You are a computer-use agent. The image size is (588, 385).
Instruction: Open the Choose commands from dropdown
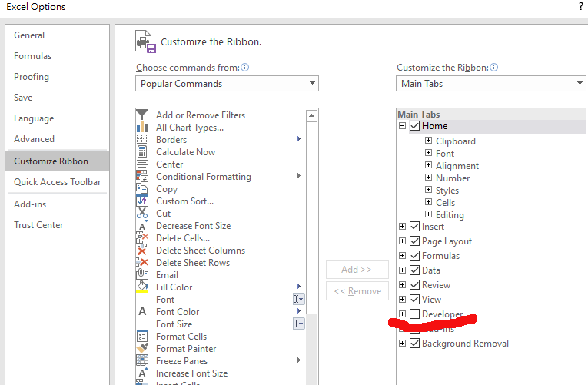pos(228,84)
